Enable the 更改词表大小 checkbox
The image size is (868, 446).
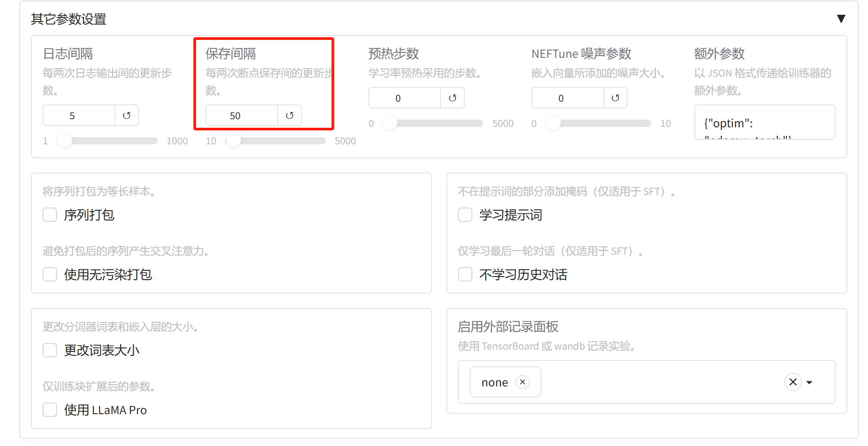pos(50,350)
